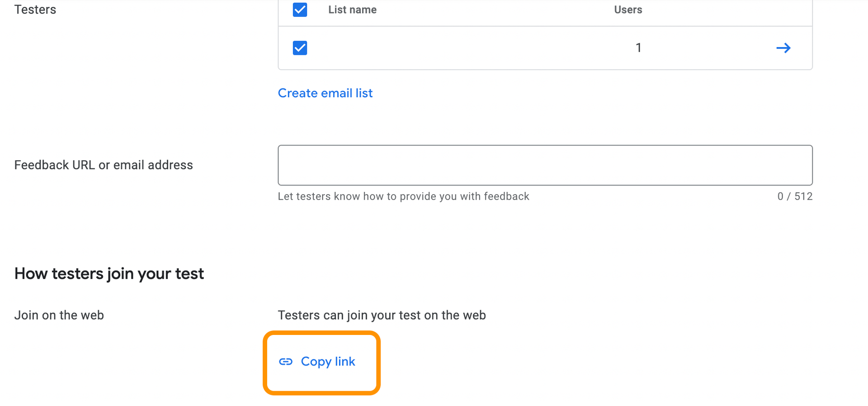Click the Users column header
Screen dimensions: 868x406
click(628, 9)
